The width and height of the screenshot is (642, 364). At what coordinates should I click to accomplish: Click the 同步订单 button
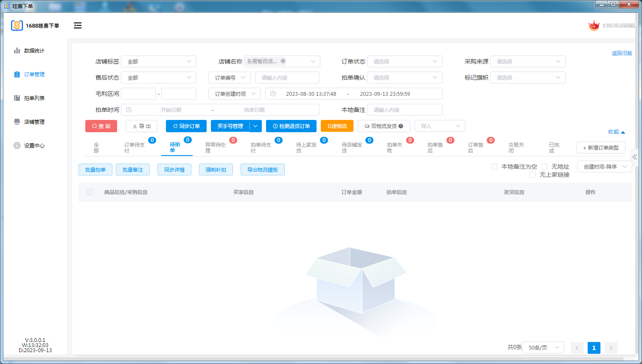click(x=186, y=126)
